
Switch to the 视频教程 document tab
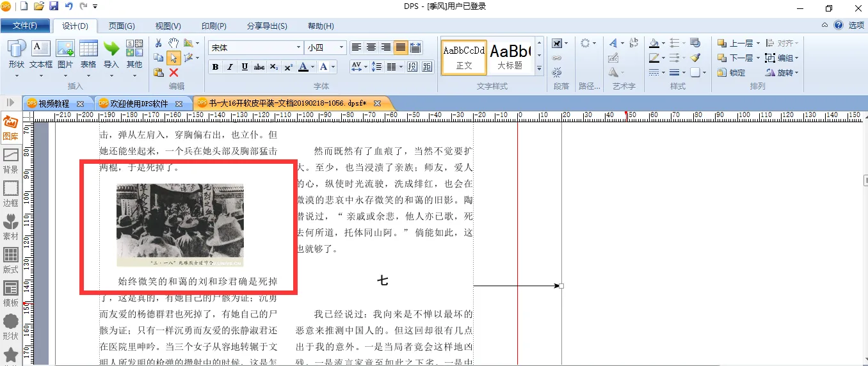54,103
